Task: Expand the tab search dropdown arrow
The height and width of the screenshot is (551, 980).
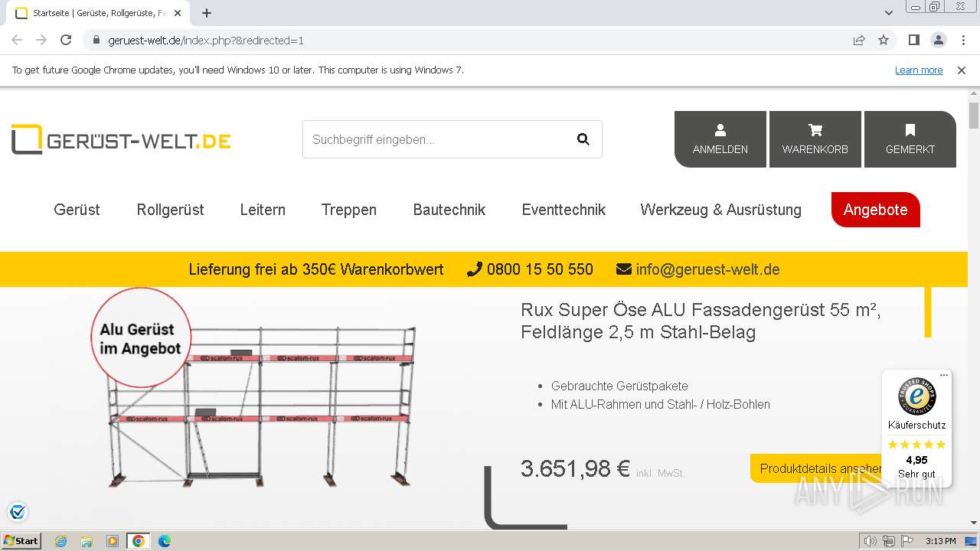Action: pos(889,13)
